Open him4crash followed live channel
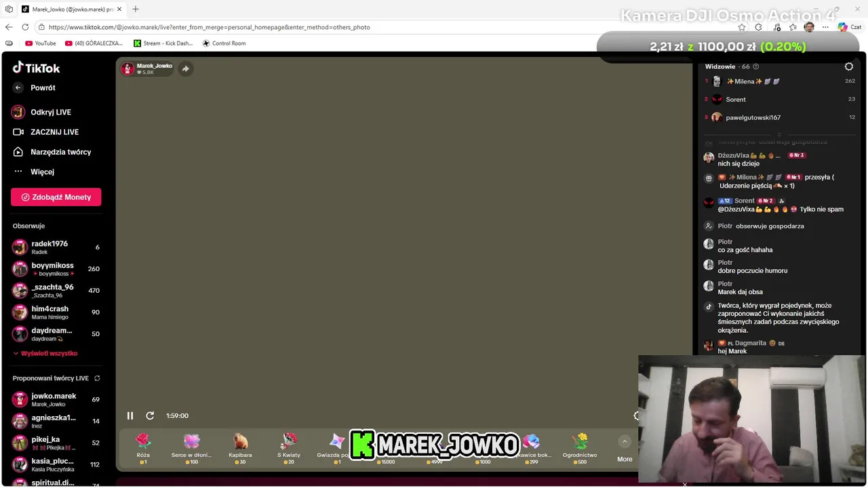Image resolution: width=868 pixels, height=488 pixels. coord(56,312)
